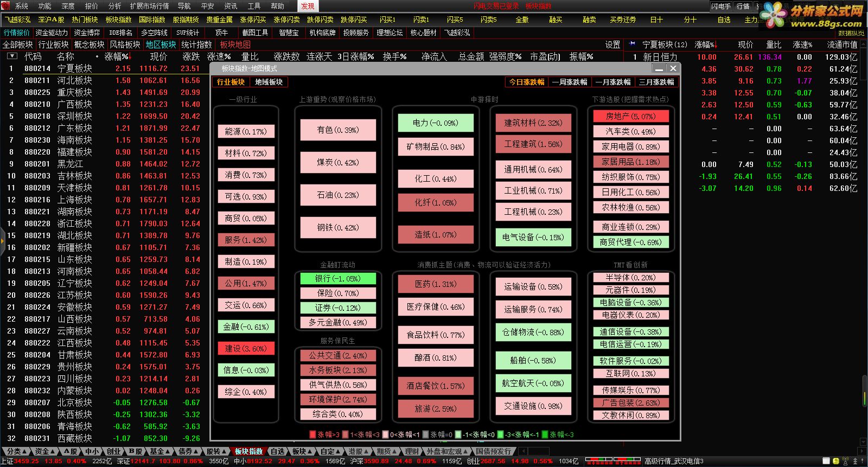Click the 行情 button at top right
This screenshot has height=467, width=868.
pos(743,7)
